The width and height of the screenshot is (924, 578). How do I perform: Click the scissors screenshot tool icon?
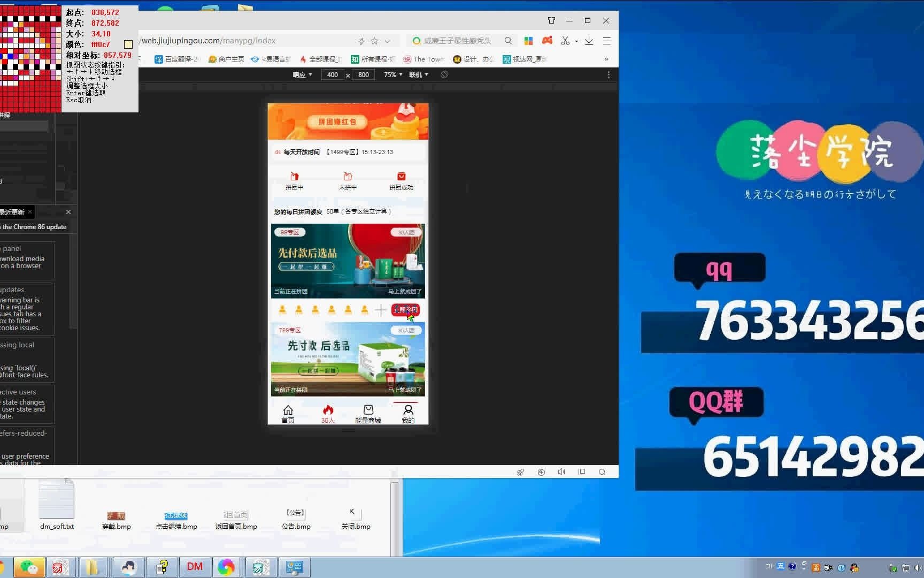[x=565, y=41]
